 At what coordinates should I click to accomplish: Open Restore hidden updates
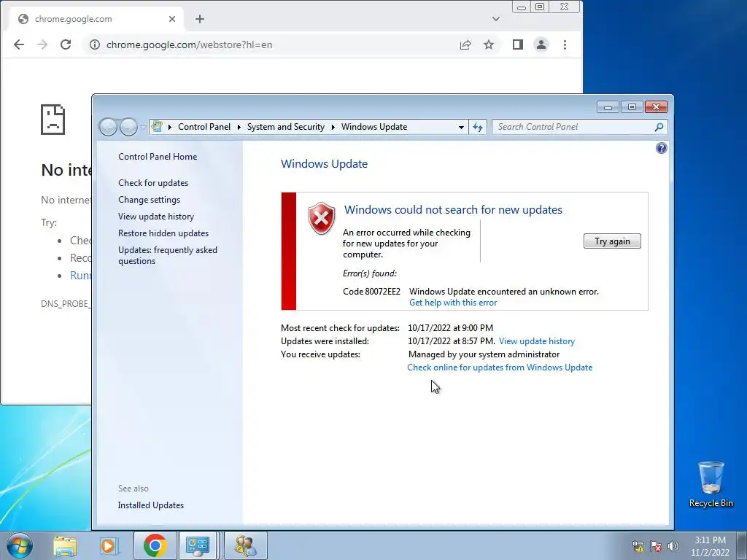(163, 233)
